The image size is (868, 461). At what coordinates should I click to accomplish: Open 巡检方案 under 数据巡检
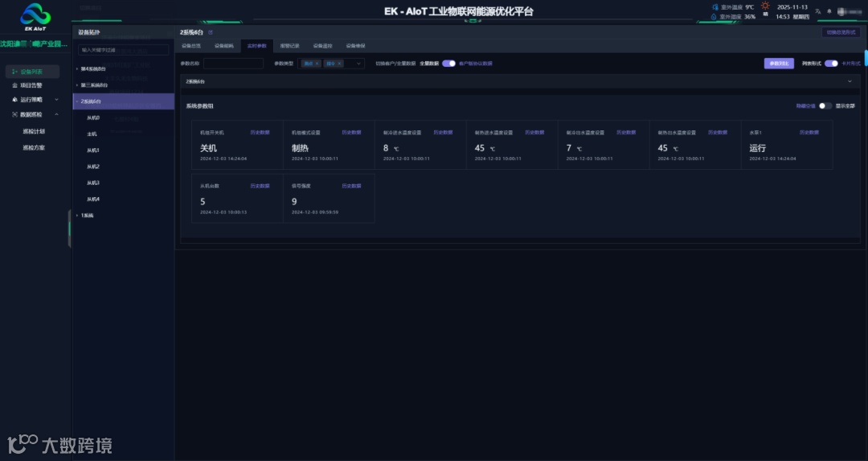pyautogui.click(x=33, y=148)
